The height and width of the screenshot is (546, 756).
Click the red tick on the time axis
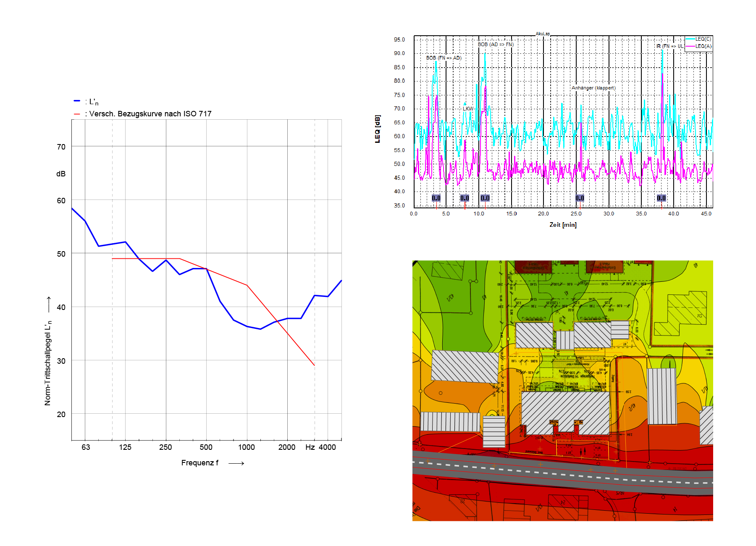click(x=465, y=206)
